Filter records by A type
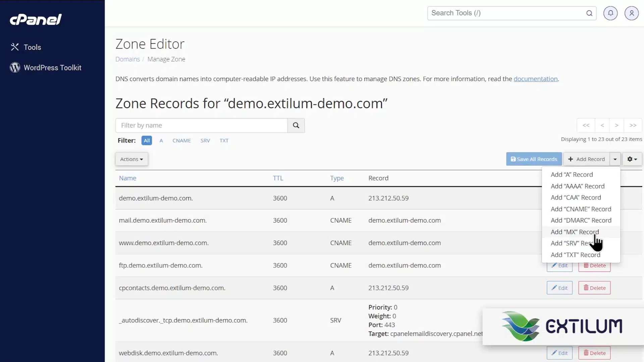644x362 pixels. point(161,140)
